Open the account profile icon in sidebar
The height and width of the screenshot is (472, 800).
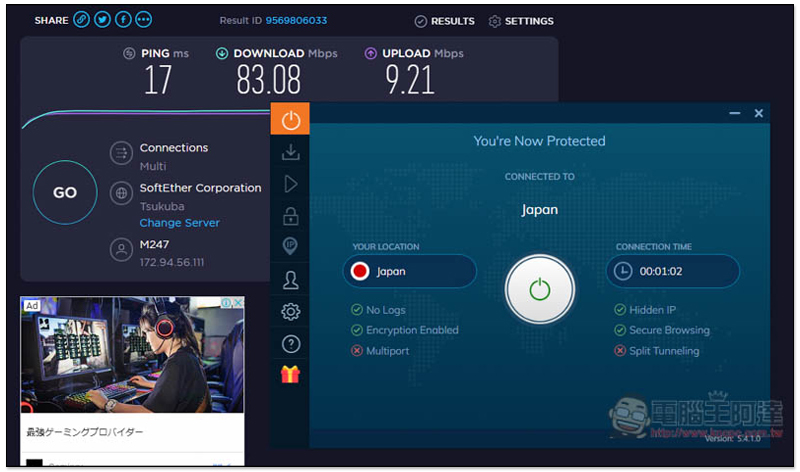coord(290,280)
